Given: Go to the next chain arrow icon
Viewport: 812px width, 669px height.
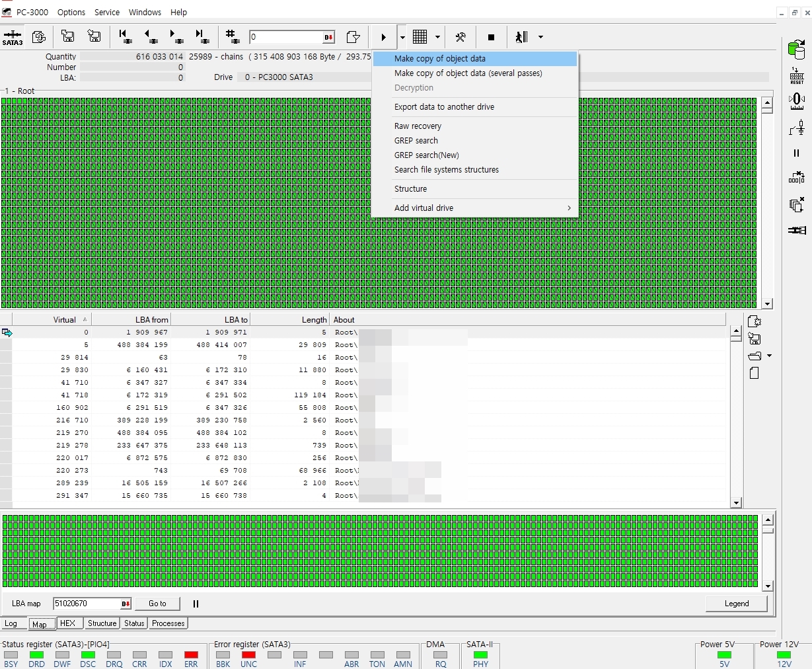Looking at the screenshot, I should tap(176, 37).
